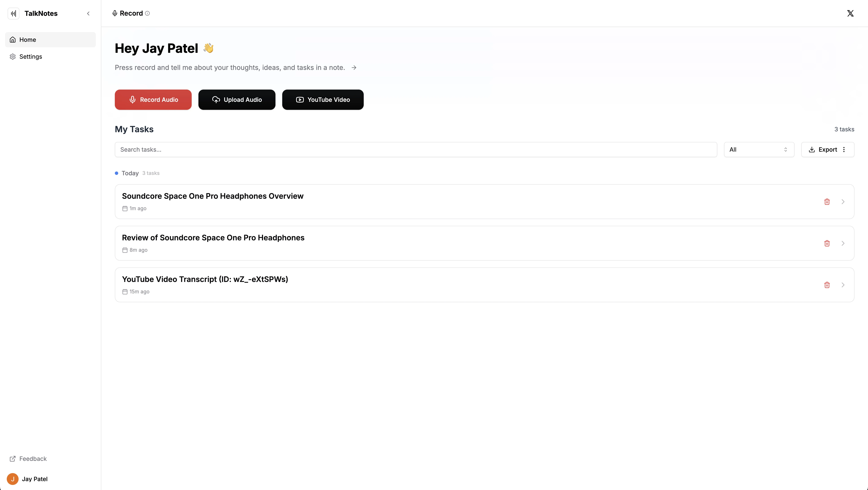Image resolution: width=868 pixels, height=490 pixels.
Task: Click the TalkNotes logo icon
Action: pyautogui.click(x=13, y=14)
